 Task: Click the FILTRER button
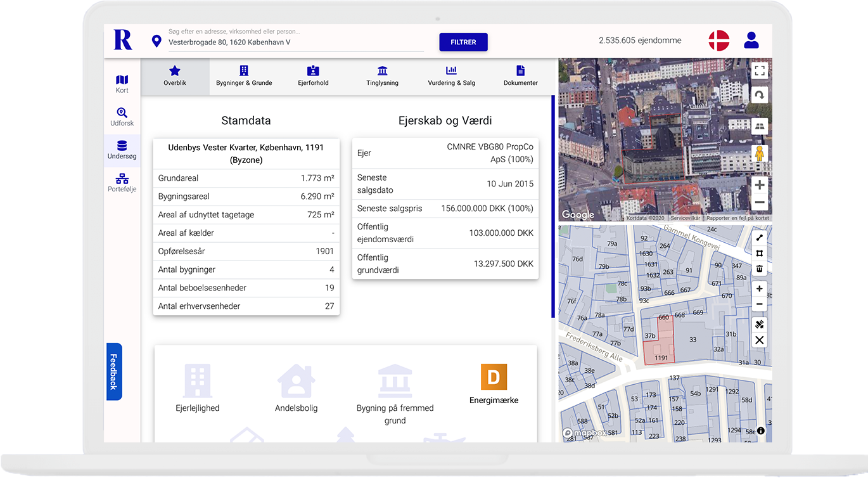pos(463,42)
